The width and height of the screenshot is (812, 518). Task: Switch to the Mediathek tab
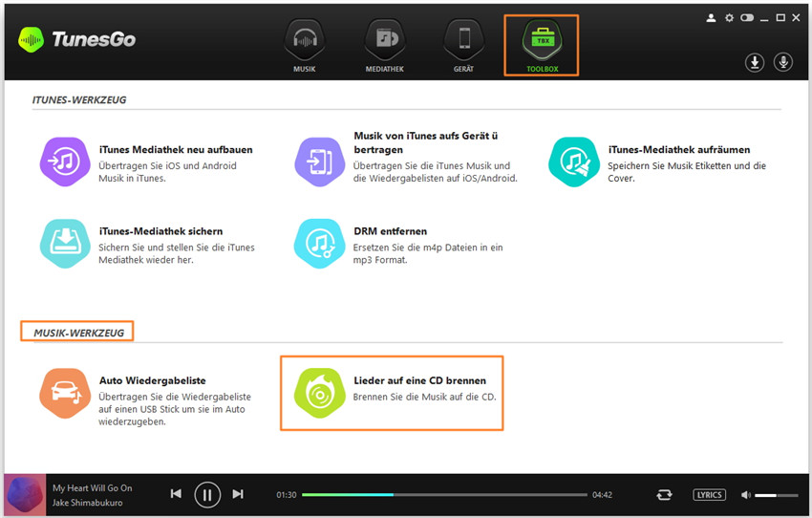click(385, 46)
